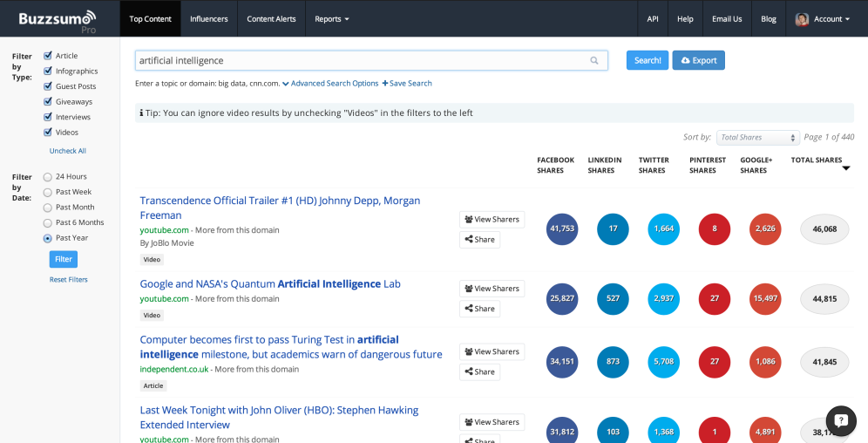
Task: Open the help chat widget icon
Action: (841, 420)
